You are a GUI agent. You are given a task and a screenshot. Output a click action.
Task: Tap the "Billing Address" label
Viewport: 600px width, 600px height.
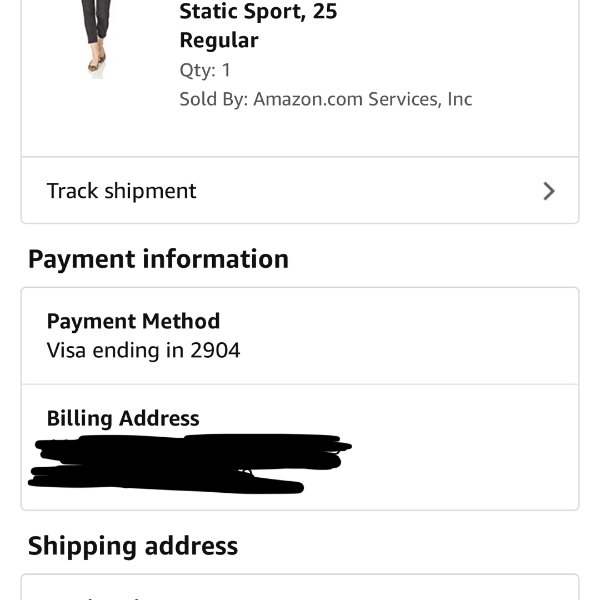(x=123, y=418)
